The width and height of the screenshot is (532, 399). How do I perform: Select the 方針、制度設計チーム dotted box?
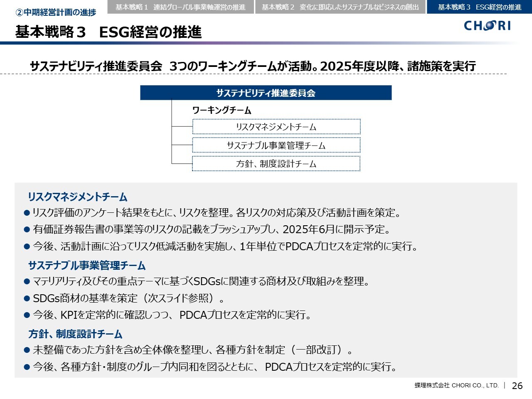(276, 164)
